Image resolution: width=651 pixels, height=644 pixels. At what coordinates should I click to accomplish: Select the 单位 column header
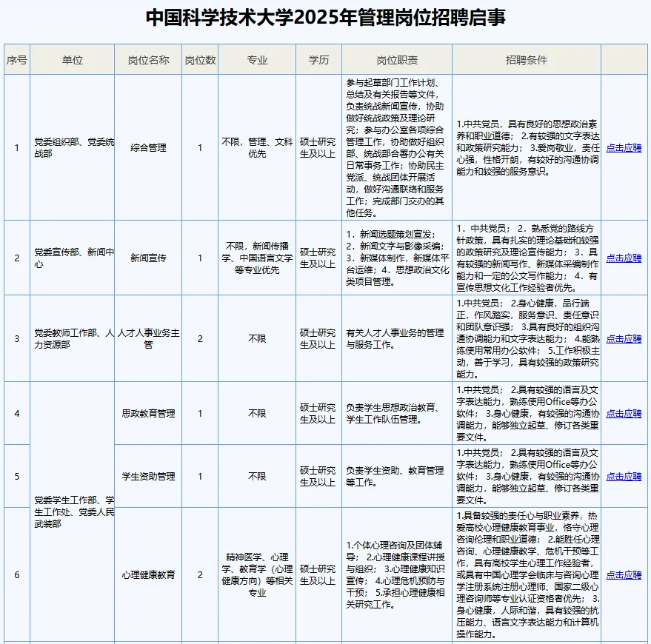click(72, 60)
